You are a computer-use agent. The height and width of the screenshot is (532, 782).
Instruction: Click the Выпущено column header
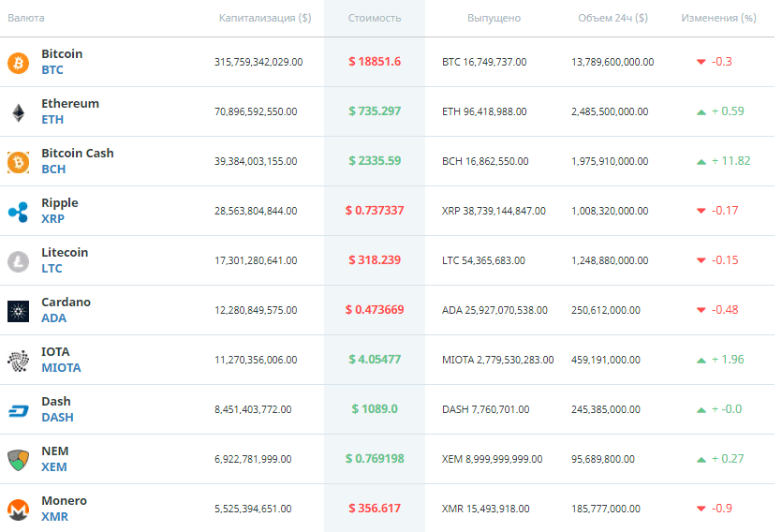494,18
